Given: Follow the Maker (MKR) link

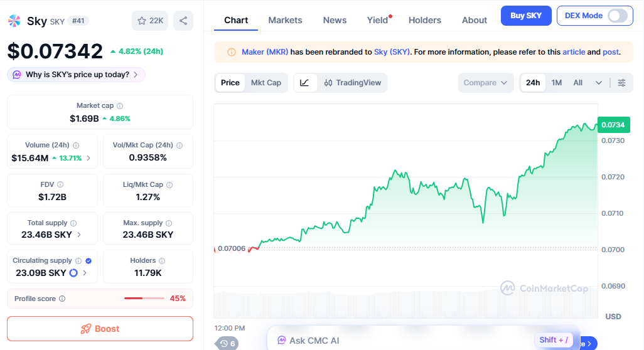Looking at the screenshot, I should pos(265,52).
